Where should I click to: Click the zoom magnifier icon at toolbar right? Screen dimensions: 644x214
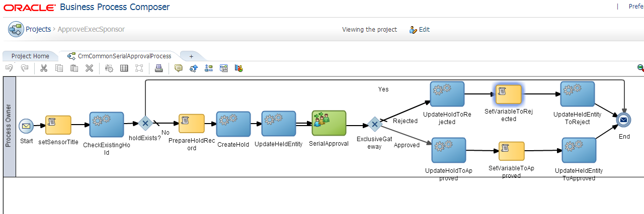(640, 68)
